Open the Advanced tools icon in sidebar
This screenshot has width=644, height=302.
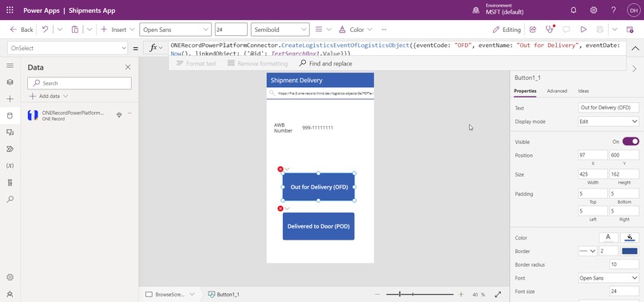[10, 182]
